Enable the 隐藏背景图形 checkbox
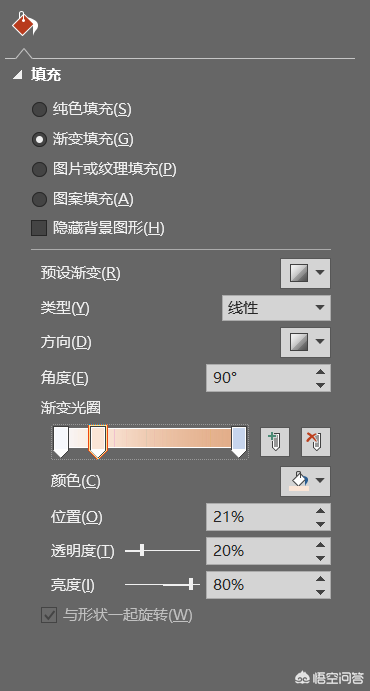Viewport: 370px width, 691px height. 39,229
